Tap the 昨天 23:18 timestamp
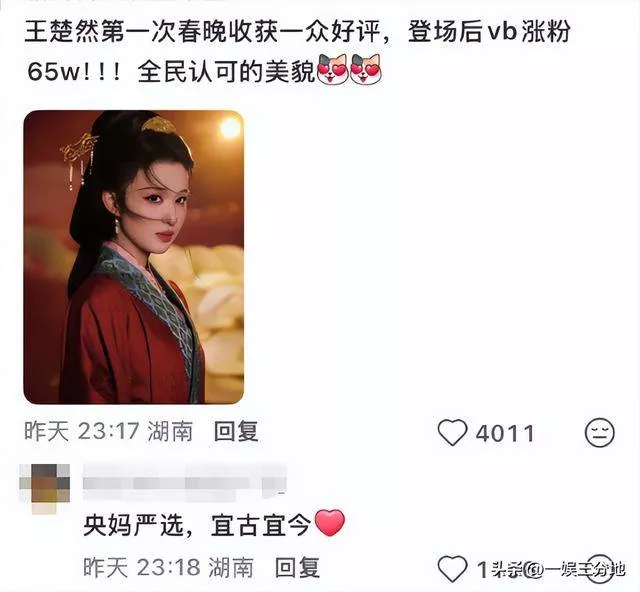 point(142,568)
